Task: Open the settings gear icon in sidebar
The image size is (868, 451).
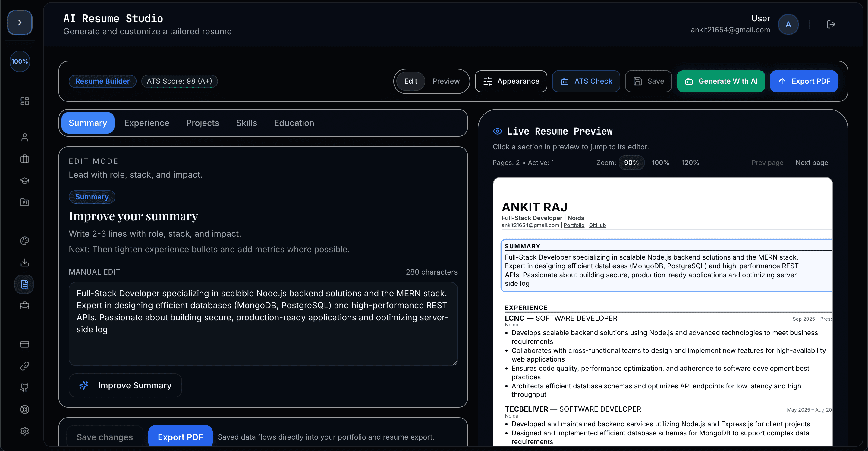Action: (25, 431)
